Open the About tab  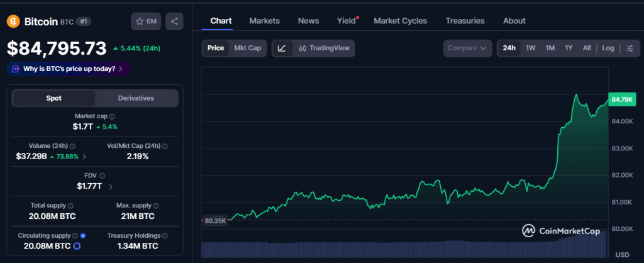tap(514, 21)
